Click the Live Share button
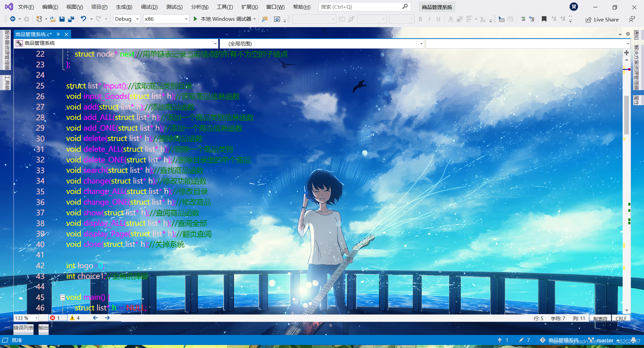644x348 pixels. [x=602, y=19]
